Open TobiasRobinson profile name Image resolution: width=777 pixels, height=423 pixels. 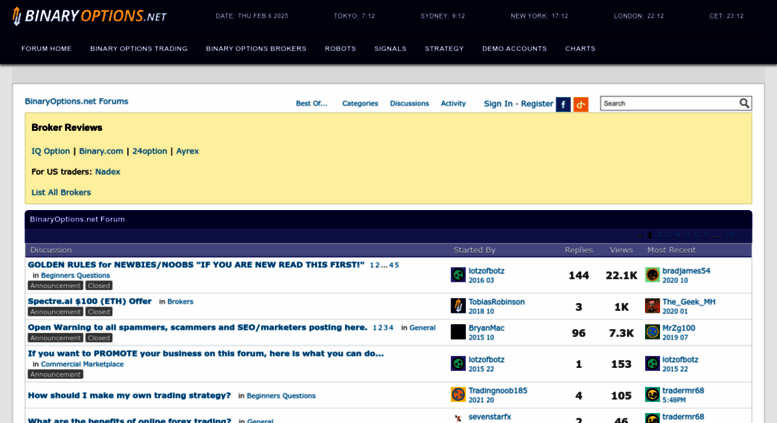(497, 302)
